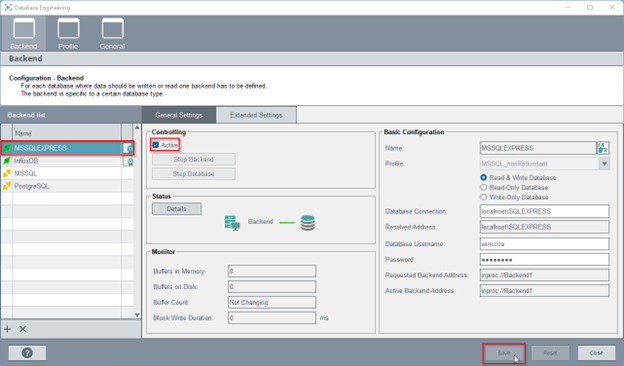Click the Database Username field
The image size is (624, 366).
tap(544, 244)
